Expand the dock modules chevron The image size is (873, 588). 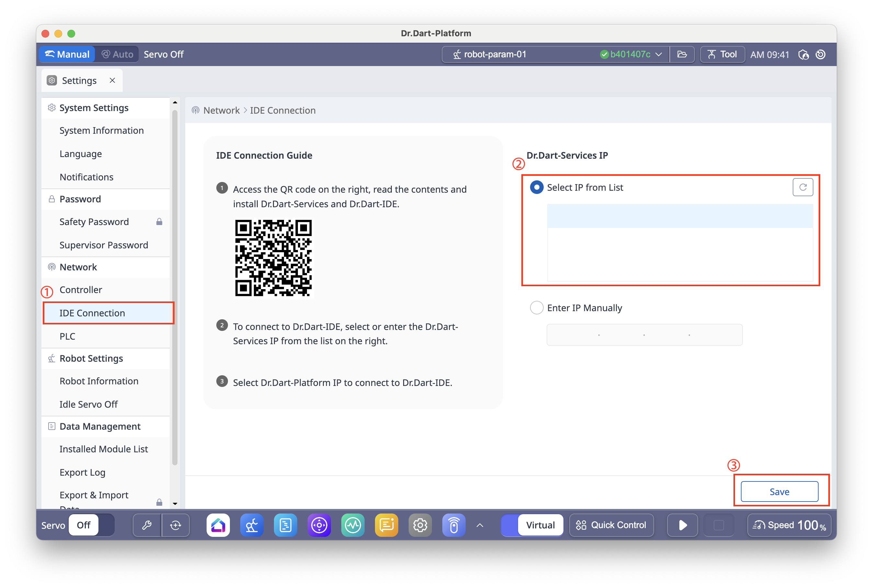tap(480, 525)
